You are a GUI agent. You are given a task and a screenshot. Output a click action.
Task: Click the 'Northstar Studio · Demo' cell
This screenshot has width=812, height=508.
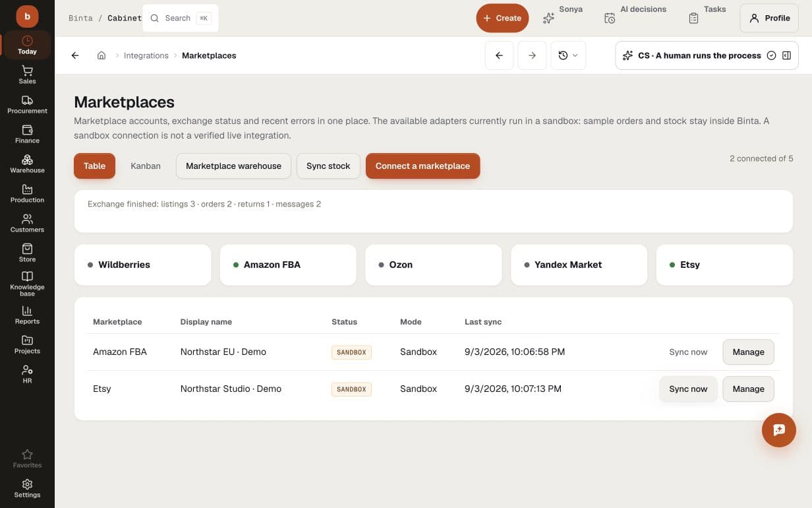tap(231, 389)
